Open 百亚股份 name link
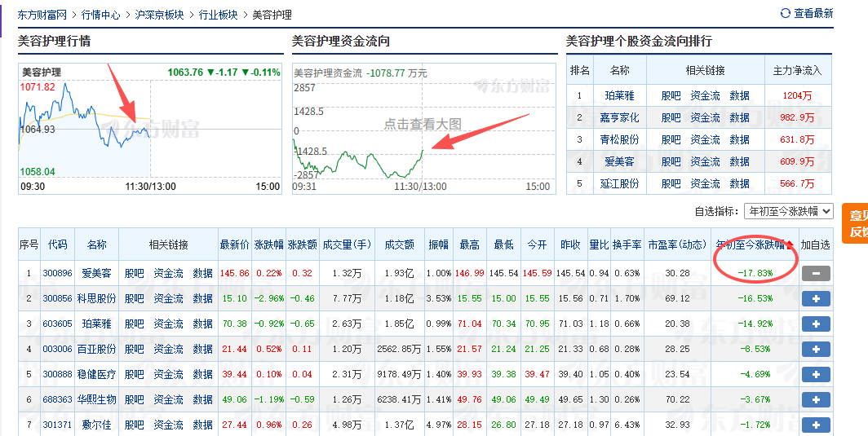Image resolution: width=868 pixels, height=436 pixels. coord(97,349)
